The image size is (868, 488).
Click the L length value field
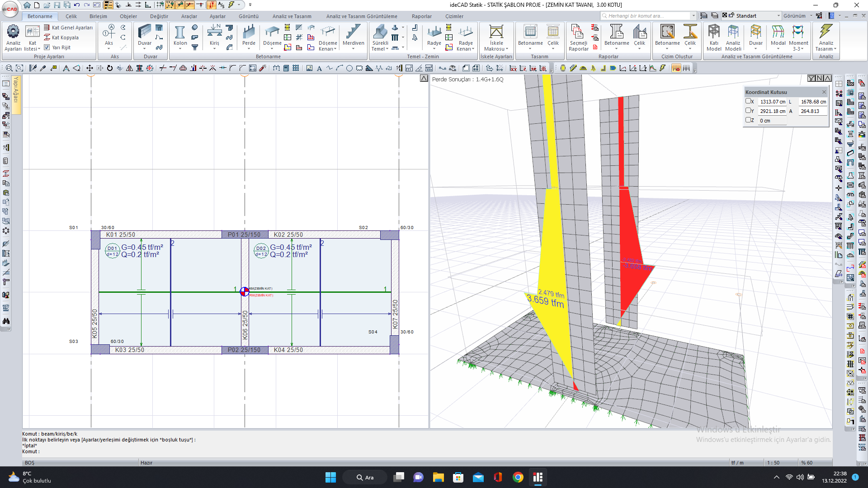coord(813,102)
